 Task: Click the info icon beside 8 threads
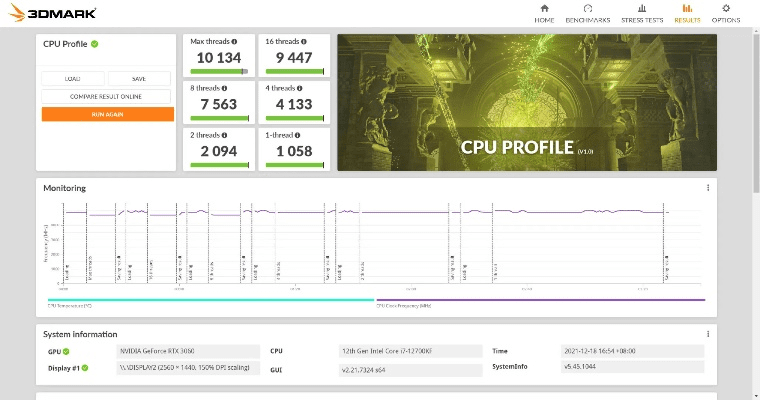click(226, 88)
